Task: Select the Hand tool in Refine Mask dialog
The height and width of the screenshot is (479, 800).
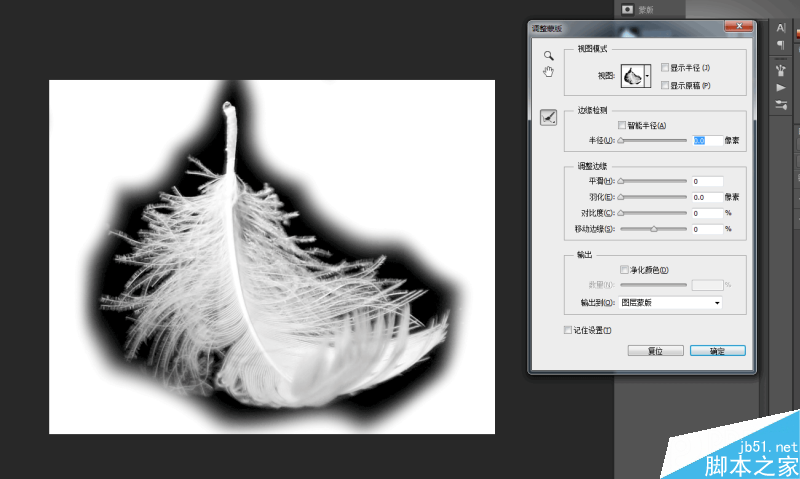Action: [548, 72]
